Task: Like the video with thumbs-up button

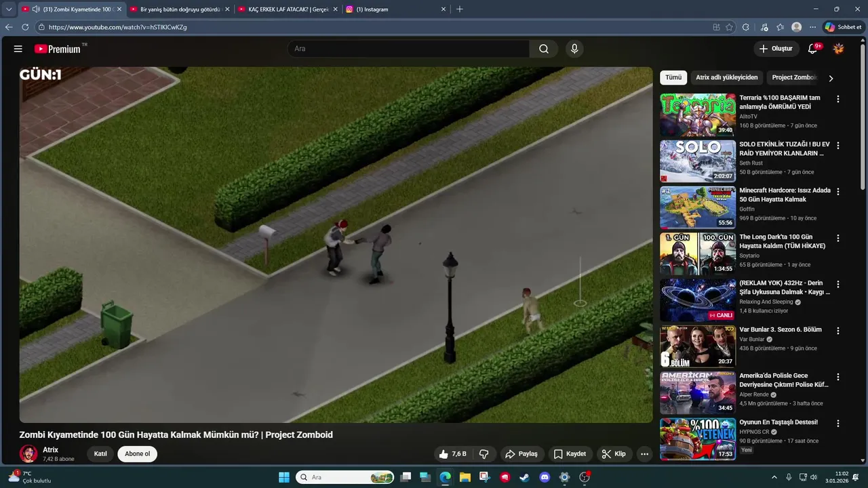Action: coord(452,454)
